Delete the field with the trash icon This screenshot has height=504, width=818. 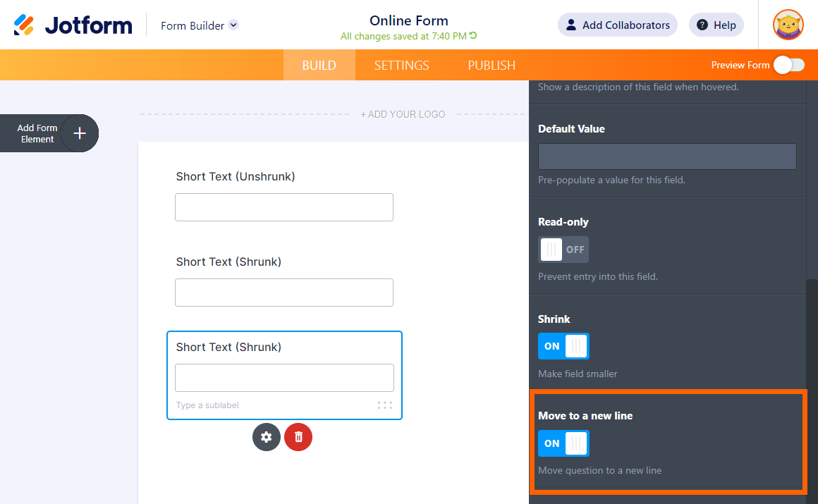(x=298, y=437)
